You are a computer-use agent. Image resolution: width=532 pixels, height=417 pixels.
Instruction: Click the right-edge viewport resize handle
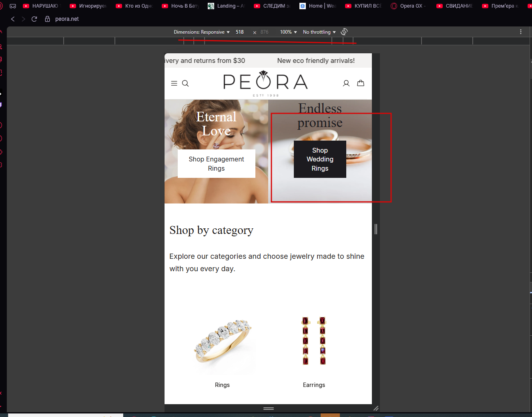pyautogui.click(x=376, y=229)
